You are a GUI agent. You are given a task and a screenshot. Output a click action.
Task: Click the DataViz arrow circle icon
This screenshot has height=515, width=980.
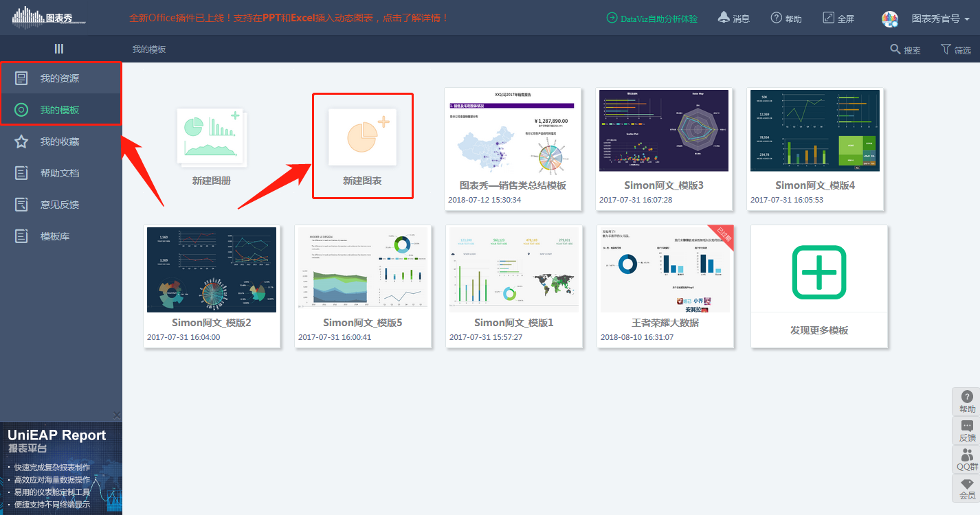pos(612,18)
